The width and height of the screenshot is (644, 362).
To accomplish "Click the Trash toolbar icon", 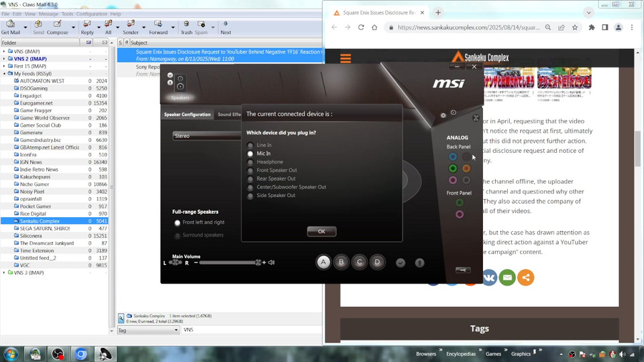I will point(186,24).
